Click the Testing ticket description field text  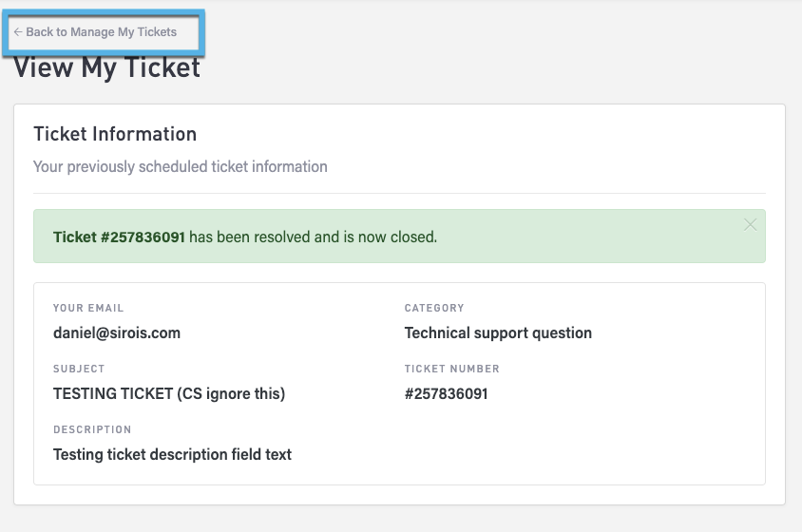coord(172,454)
